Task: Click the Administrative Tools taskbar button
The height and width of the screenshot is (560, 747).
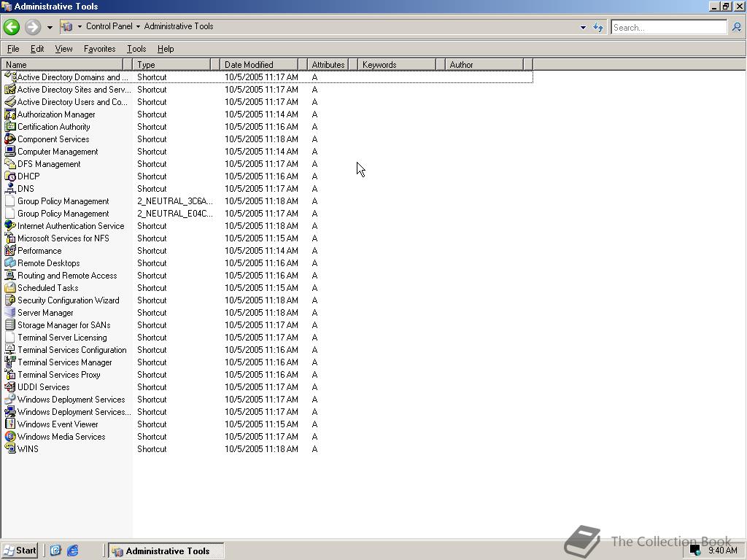Action: pos(166,551)
